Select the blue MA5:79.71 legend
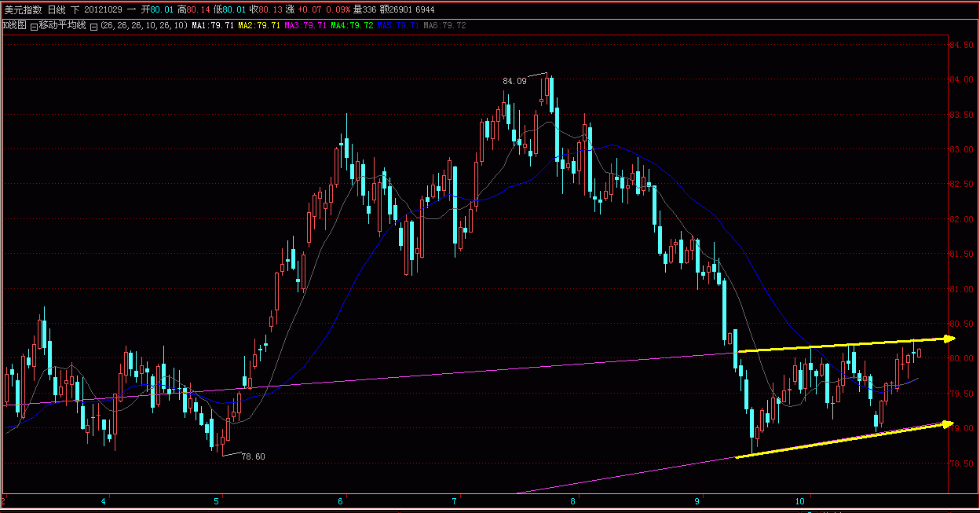 pos(398,26)
